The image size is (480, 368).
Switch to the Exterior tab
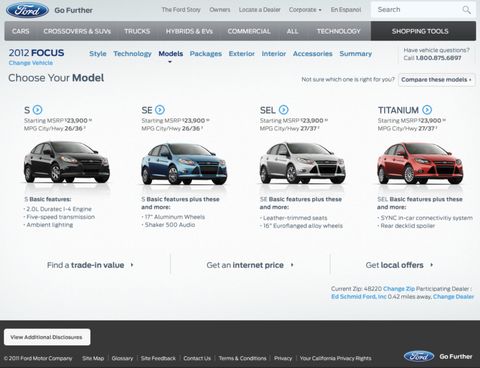click(242, 54)
